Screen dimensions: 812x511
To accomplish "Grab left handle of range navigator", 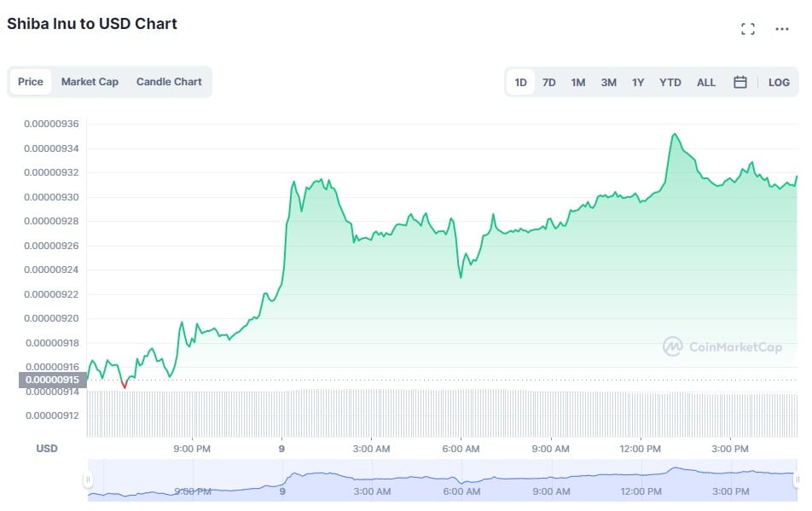I will [88, 480].
